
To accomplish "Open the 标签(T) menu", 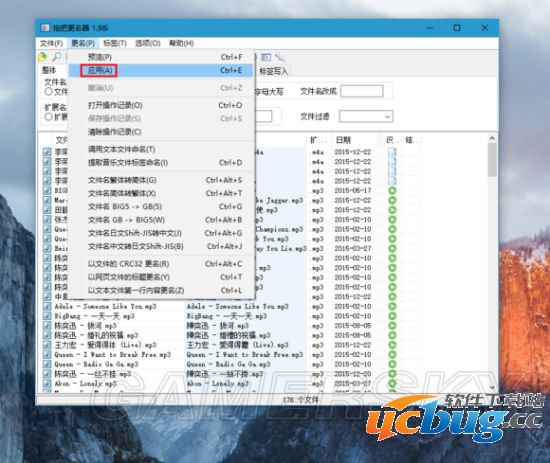I will (x=115, y=43).
